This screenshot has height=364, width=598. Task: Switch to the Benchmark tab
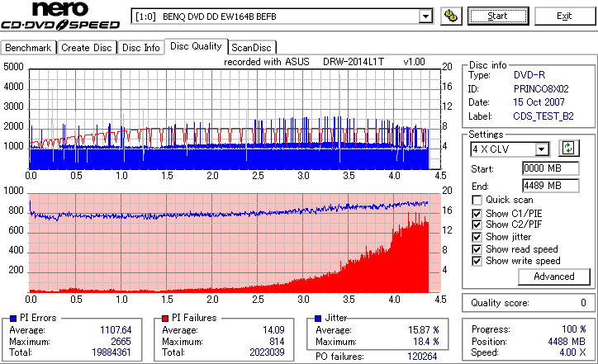click(x=28, y=48)
